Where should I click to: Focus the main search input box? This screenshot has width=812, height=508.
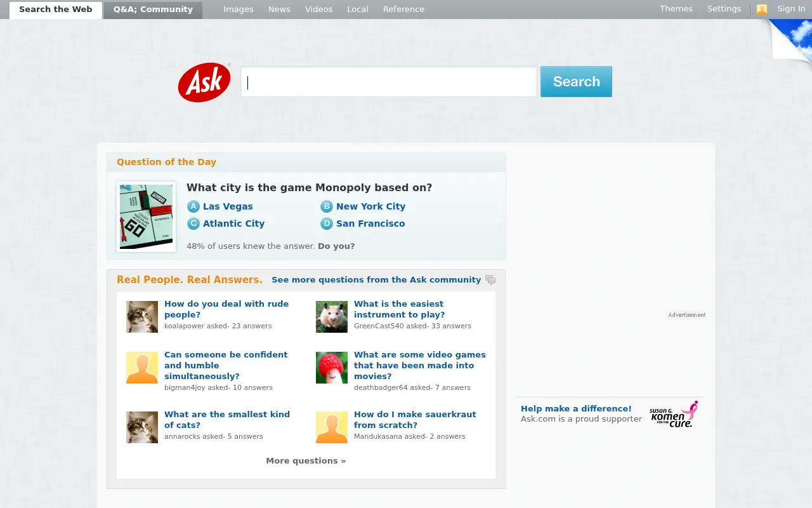[x=389, y=82]
